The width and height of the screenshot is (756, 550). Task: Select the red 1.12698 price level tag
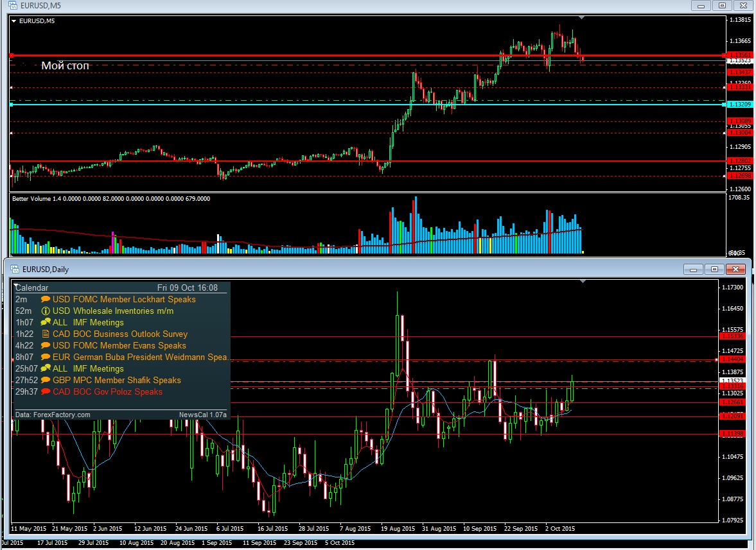click(740, 176)
